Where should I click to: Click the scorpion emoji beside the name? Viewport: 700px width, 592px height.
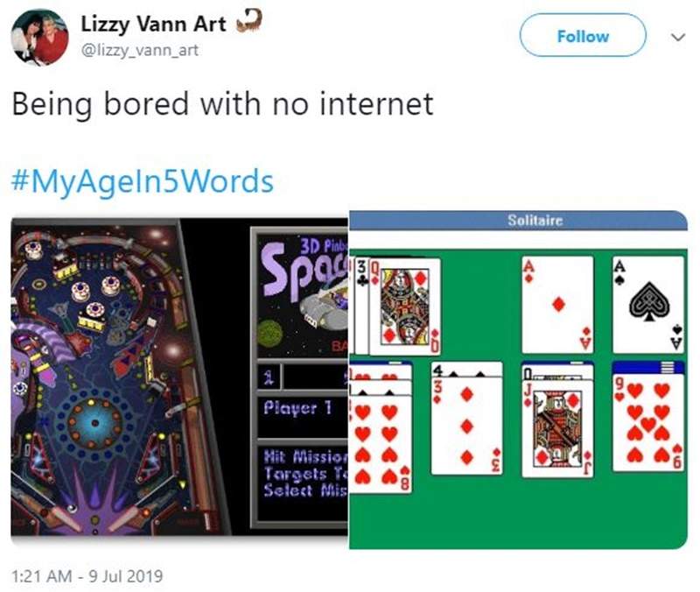click(x=248, y=21)
